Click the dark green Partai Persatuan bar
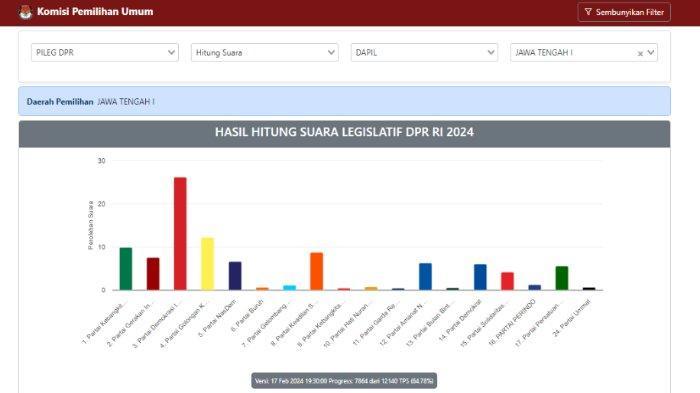Viewport: 700px width, 393px height. tap(562, 278)
